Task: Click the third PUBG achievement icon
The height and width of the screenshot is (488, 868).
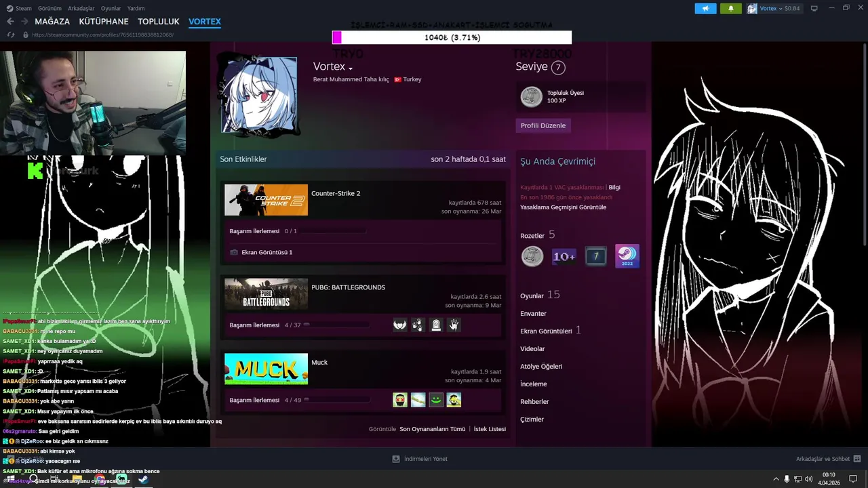Action: tap(436, 325)
